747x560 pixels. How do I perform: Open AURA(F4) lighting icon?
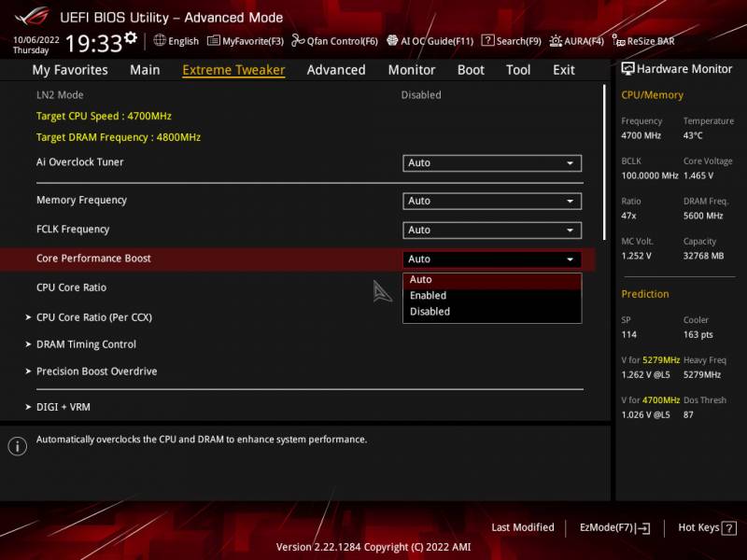(556, 41)
